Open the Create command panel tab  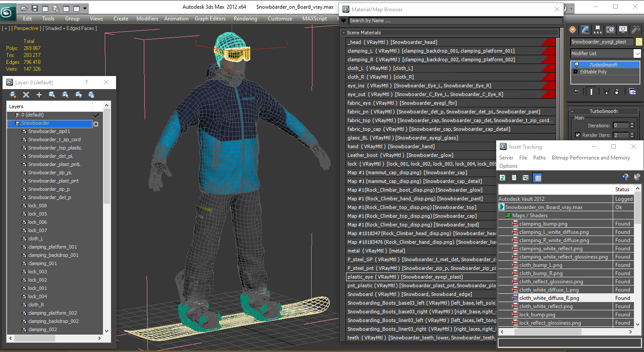click(x=573, y=30)
